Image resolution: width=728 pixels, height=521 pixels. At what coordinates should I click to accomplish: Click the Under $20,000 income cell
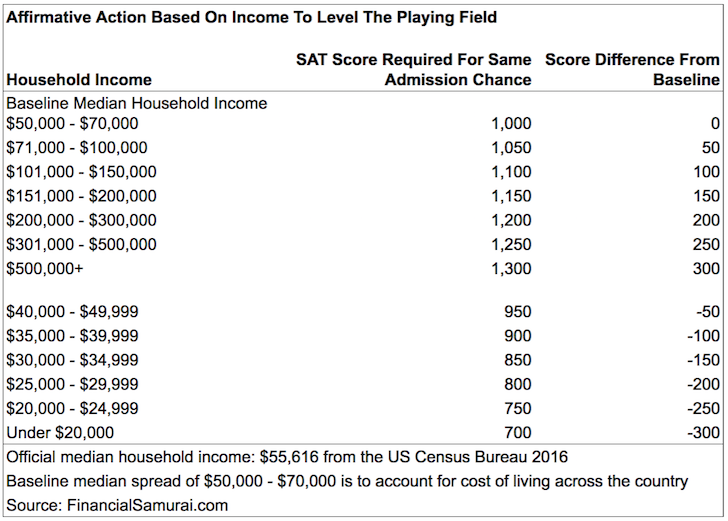point(60,432)
